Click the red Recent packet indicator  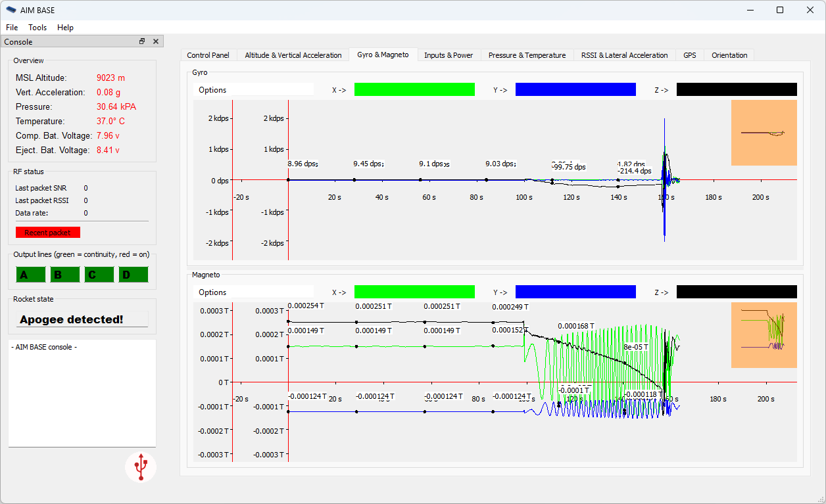point(47,233)
